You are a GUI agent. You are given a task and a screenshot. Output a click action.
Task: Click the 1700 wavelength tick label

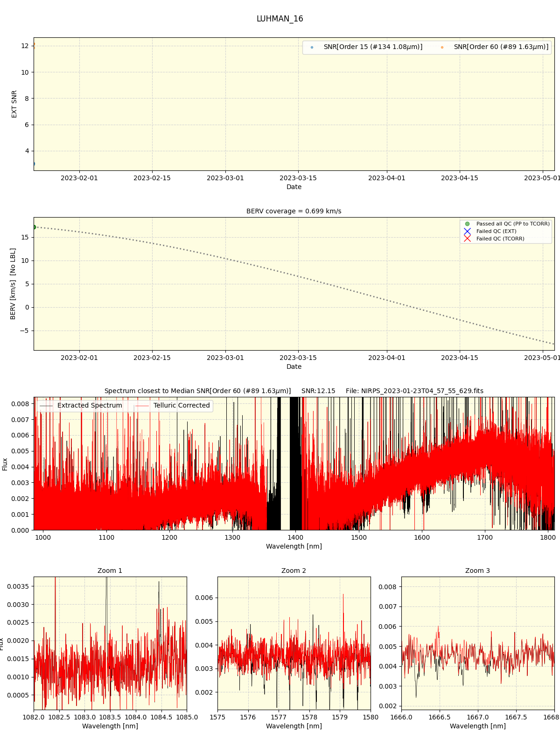click(485, 537)
